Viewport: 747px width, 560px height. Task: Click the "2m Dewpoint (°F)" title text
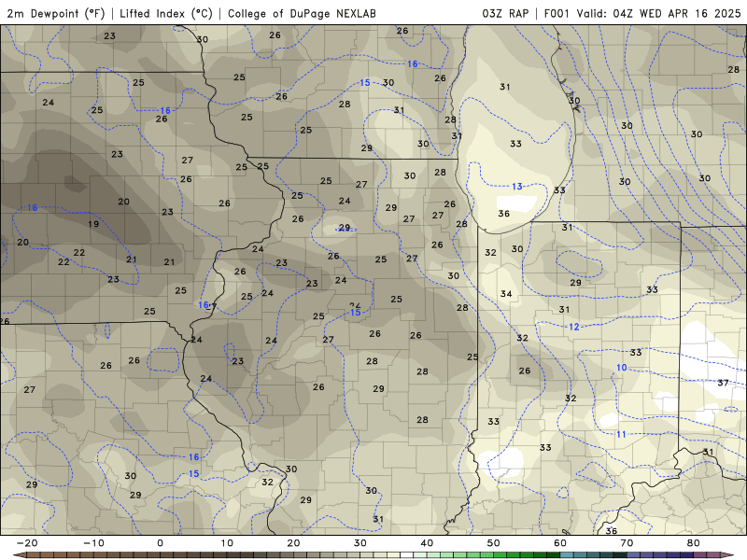point(56,13)
